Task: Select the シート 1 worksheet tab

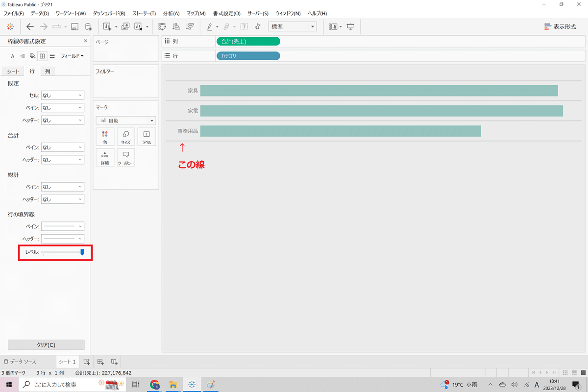Action: pos(67,362)
